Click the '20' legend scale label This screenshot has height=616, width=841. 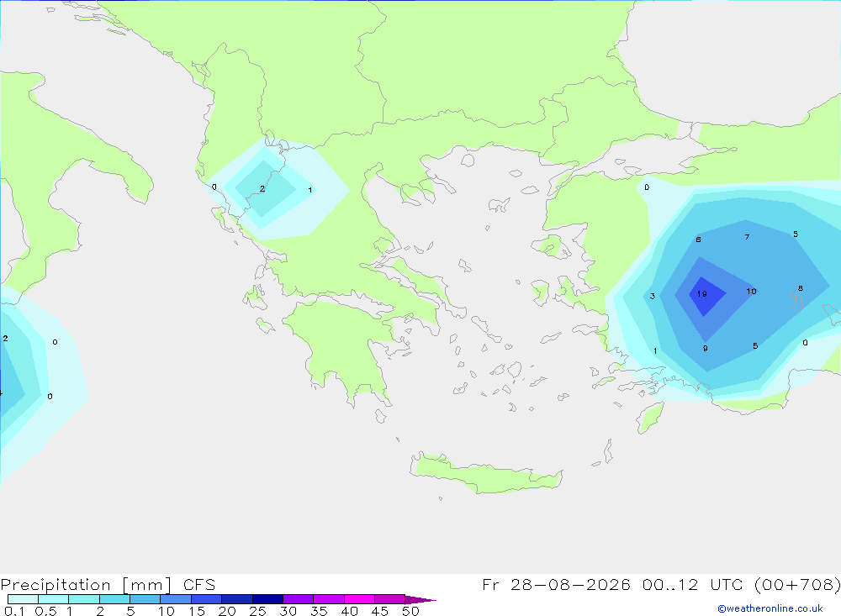tap(227, 611)
